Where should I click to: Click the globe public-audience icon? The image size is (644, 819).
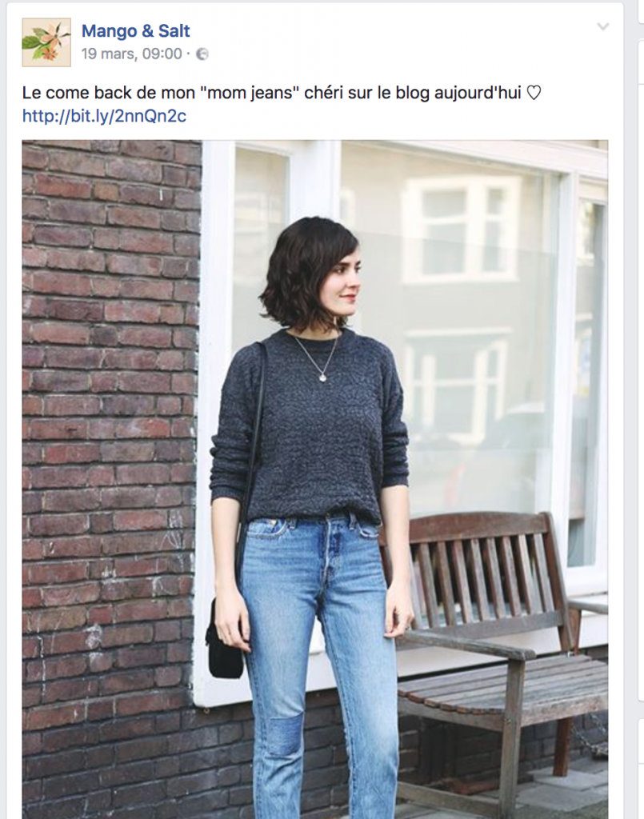coord(202,54)
